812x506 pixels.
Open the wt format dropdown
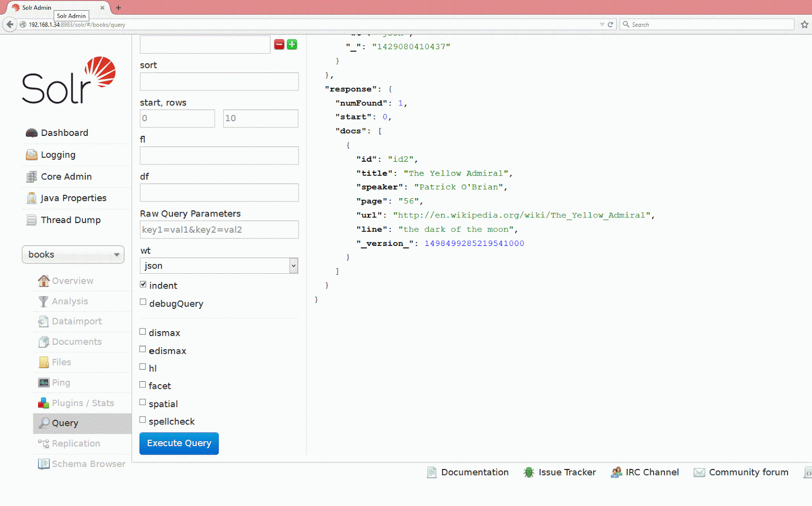[219, 266]
